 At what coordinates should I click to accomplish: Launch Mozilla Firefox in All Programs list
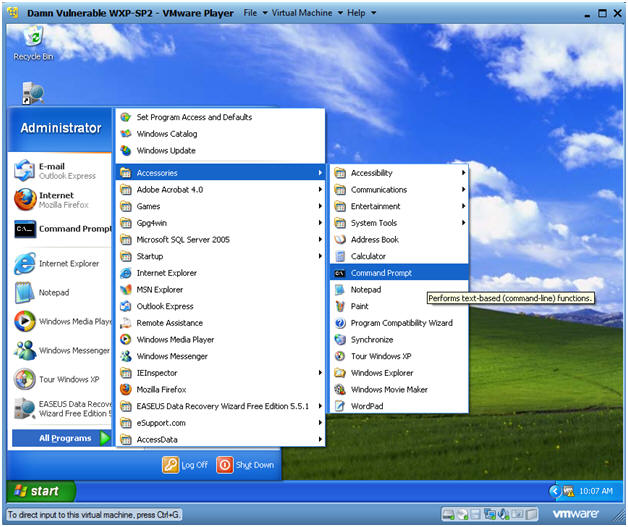(220, 389)
